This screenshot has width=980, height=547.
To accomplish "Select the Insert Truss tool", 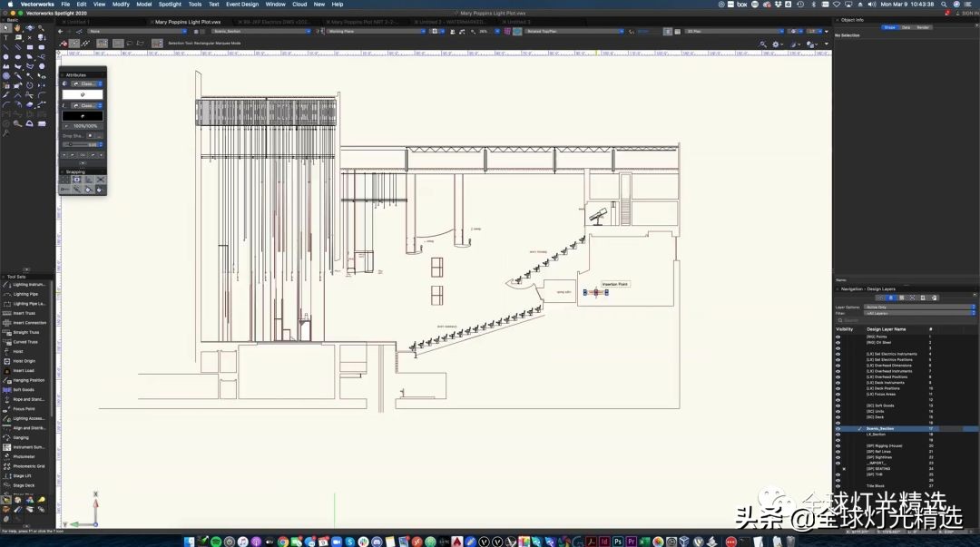I will [x=24, y=313].
